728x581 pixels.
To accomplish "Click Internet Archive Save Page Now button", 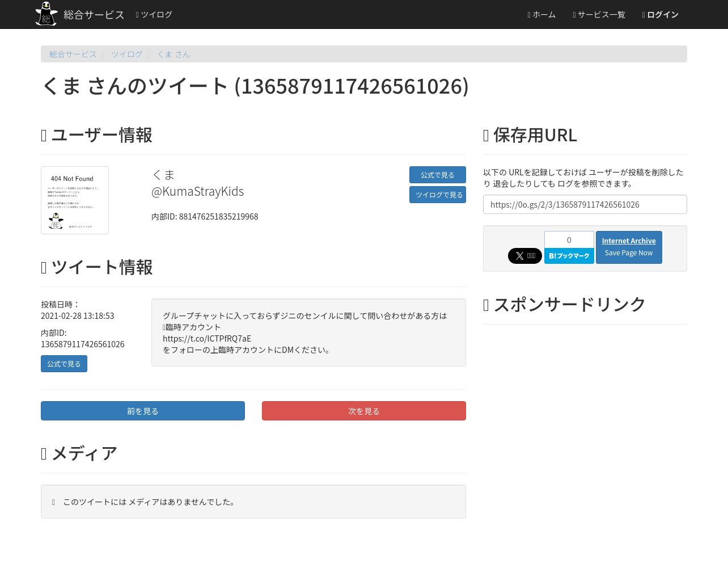I will coord(629,247).
